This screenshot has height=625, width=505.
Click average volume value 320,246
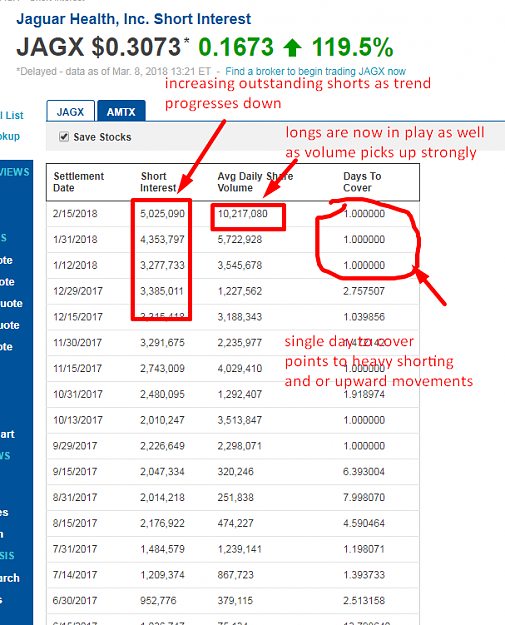235,472
